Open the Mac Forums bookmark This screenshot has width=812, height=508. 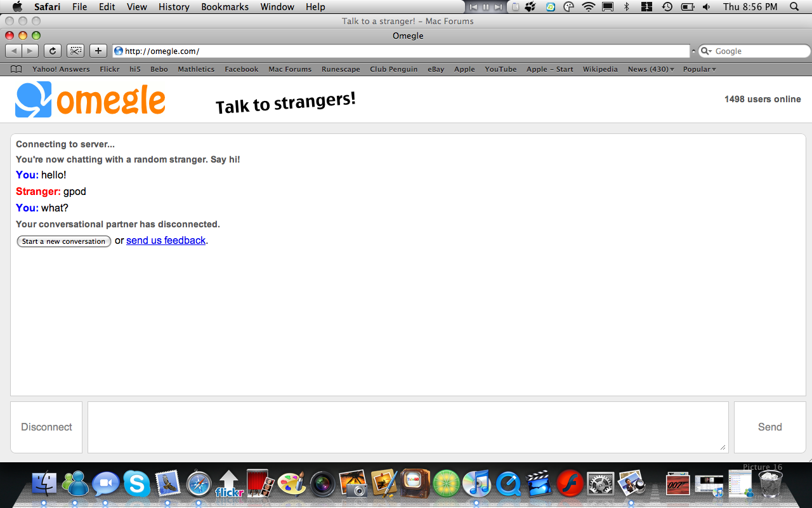coord(290,69)
